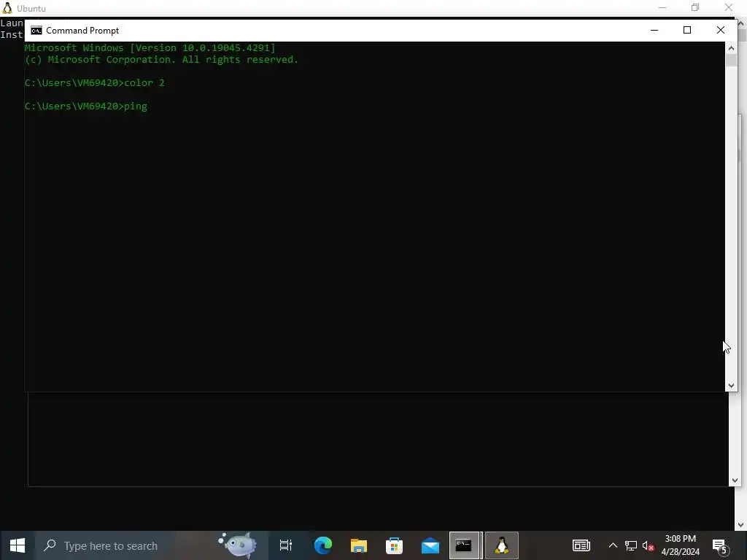Image resolution: width=747 pixels, height=560 pixels.
Task: Click the 'Command Prompt' window title text
Action: 82,31
